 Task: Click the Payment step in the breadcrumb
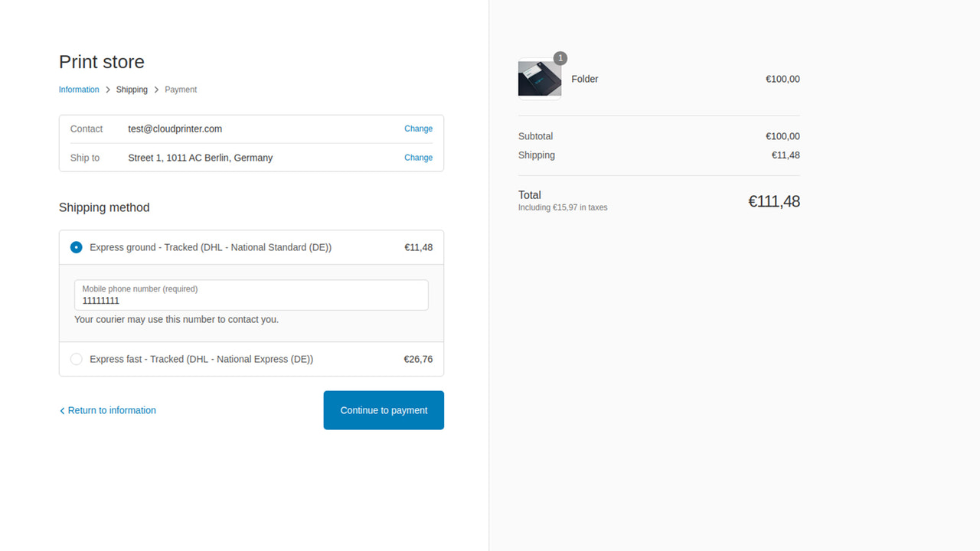click(181, 90)
